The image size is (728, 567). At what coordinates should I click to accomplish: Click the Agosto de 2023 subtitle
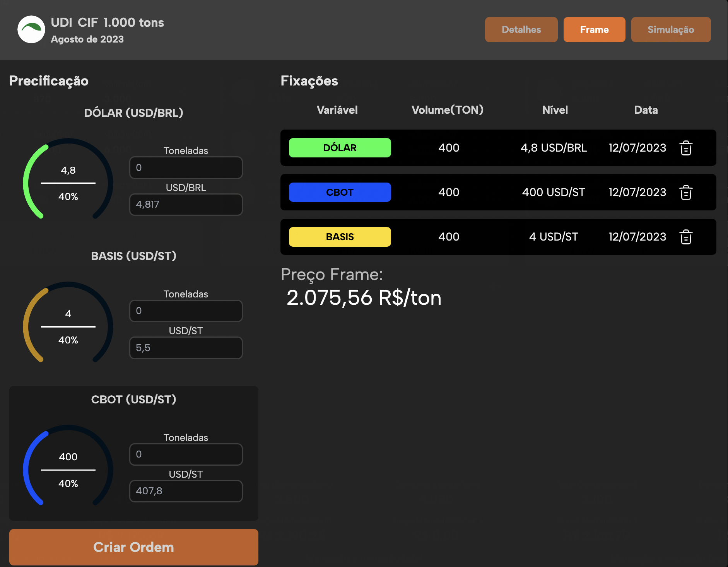87,39
